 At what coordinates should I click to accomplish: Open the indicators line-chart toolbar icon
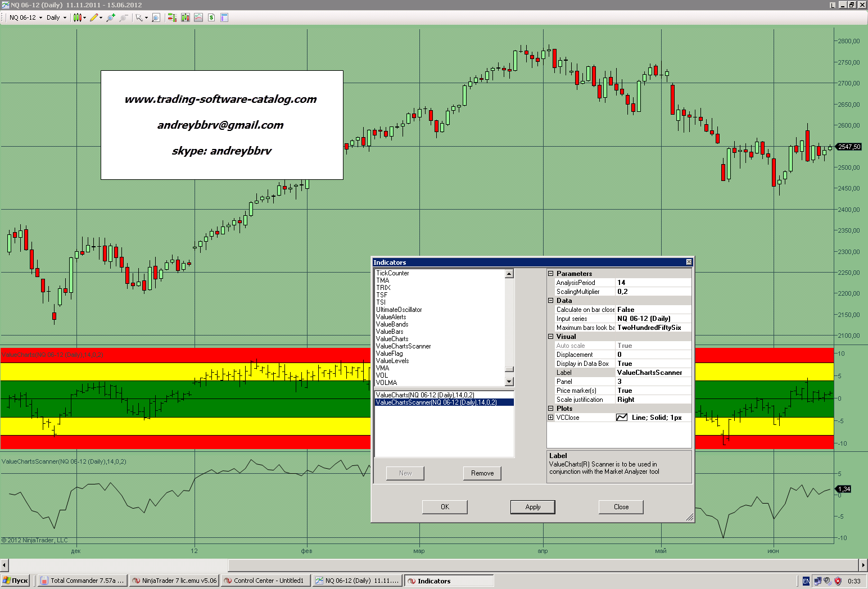198,17
